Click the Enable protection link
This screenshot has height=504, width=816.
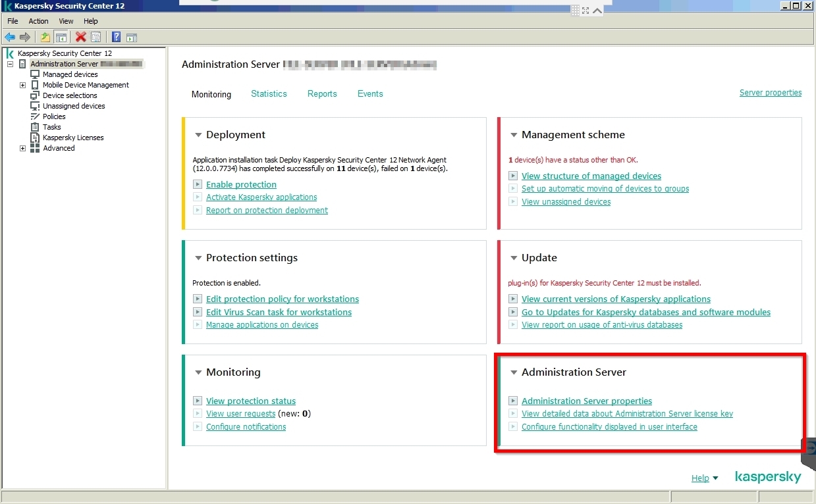pyautogui.click(x=241, y=185)
